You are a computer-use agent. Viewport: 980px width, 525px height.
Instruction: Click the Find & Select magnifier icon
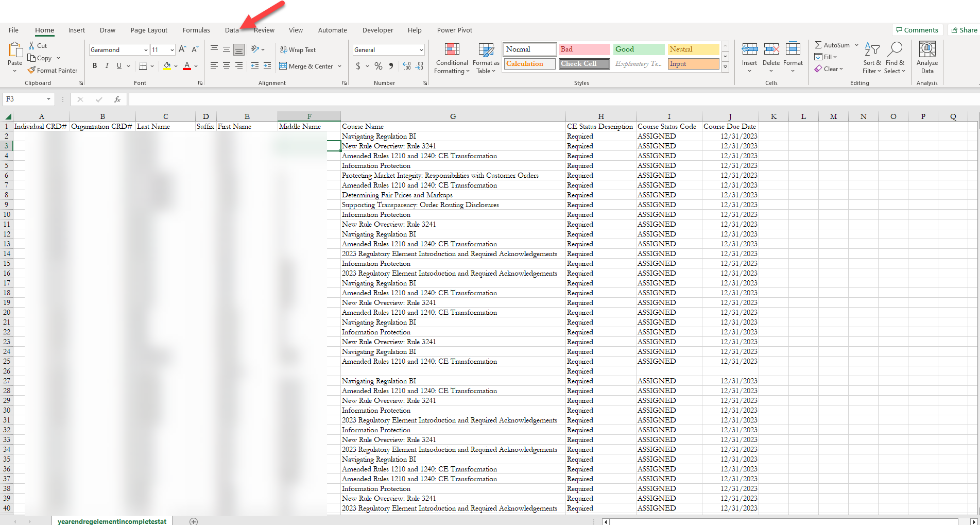point(895,49)
